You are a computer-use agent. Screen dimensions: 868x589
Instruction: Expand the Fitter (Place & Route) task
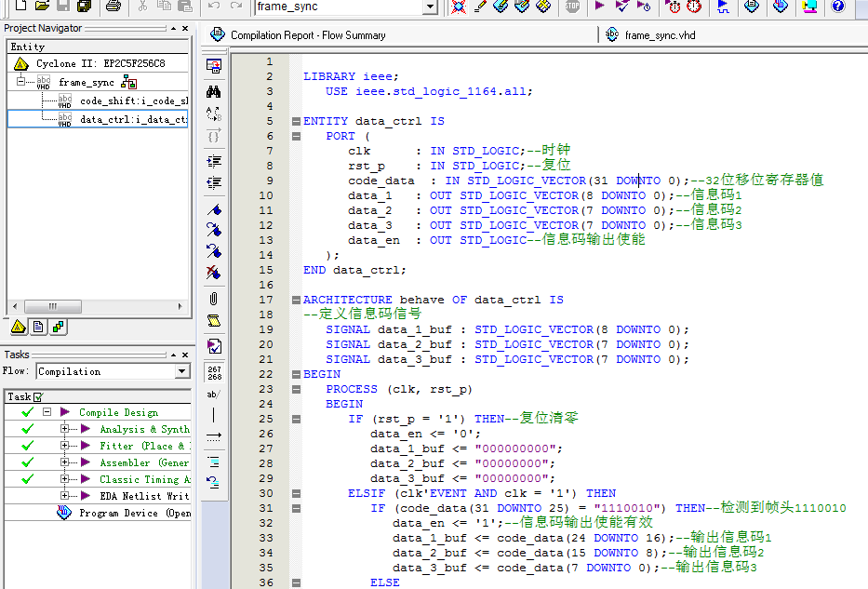[x=65, y=446]
